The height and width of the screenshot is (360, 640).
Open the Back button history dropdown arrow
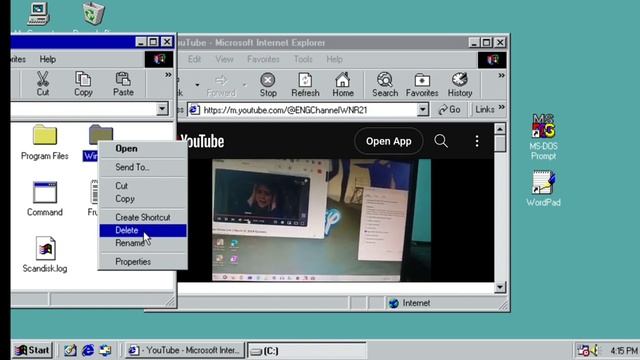point(198,85)
